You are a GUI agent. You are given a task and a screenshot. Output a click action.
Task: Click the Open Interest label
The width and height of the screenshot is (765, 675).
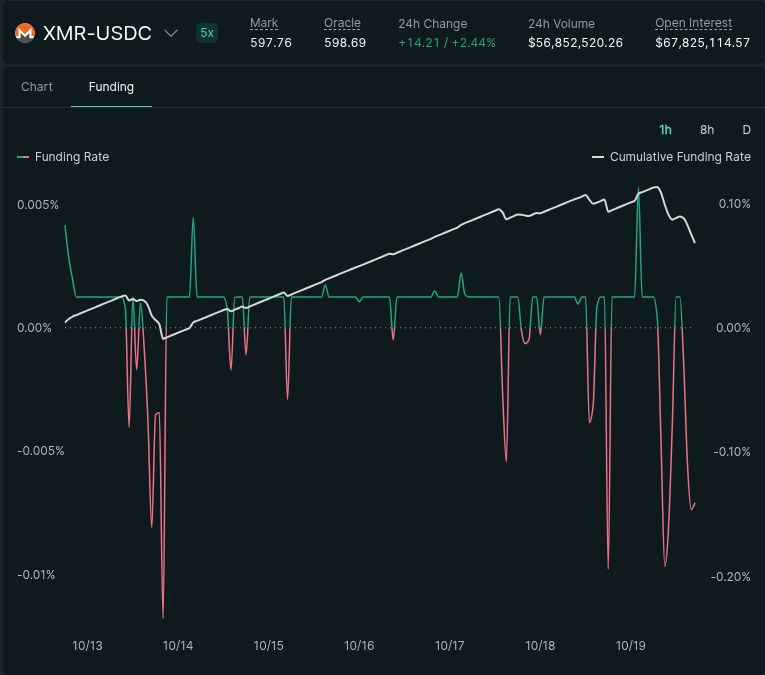coord(693,23)
